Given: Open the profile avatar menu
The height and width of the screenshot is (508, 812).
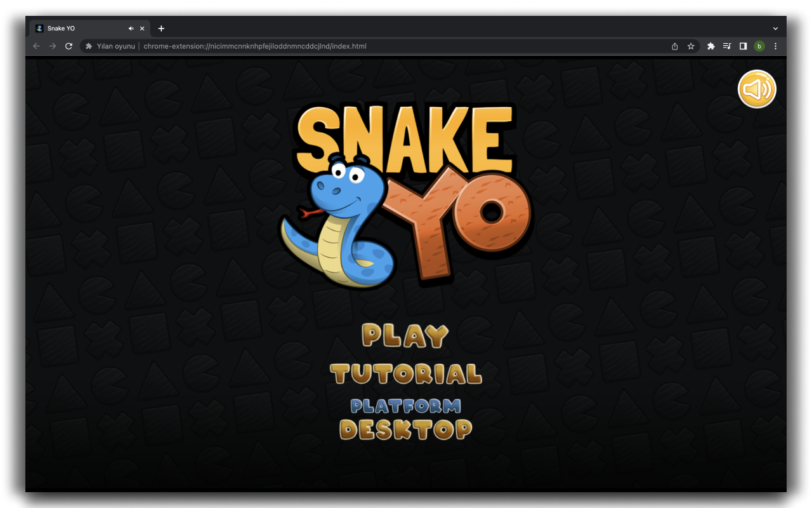Looking at the screenshot, I should (759, 46).
